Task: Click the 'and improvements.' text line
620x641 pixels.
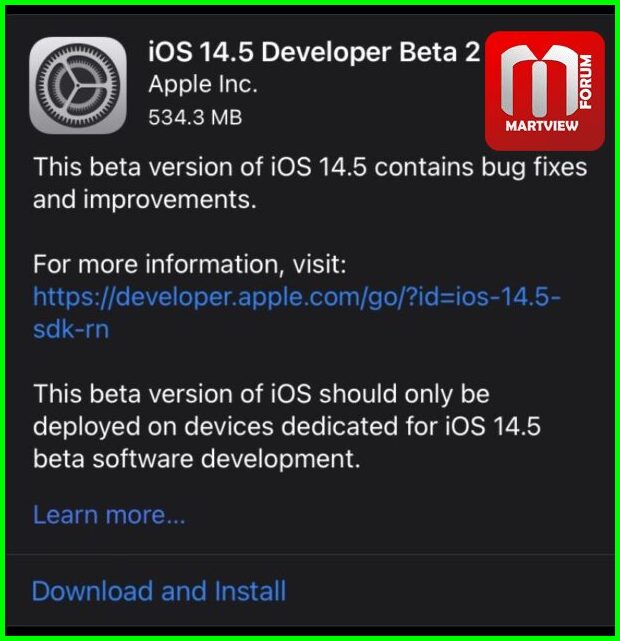Action: pyautogui.click(x=145, y=199)
